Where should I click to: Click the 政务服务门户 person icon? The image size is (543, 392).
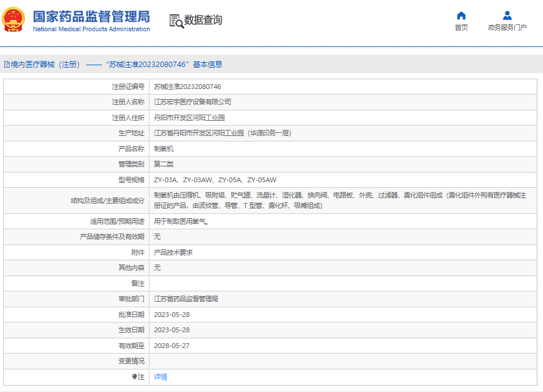coord(507,15)
